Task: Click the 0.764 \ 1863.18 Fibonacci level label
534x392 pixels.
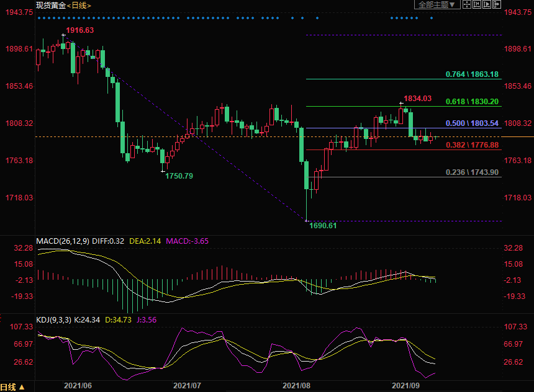Action: pyautogui.click(x=472, y=74)
